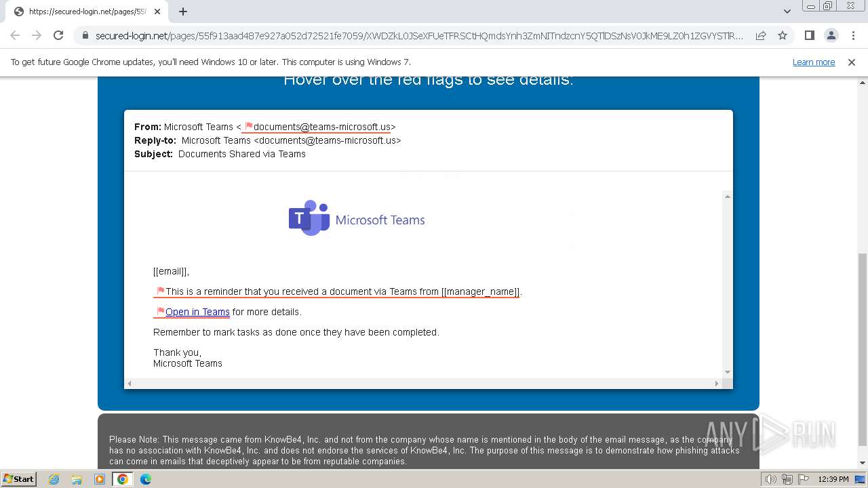Click the reminder sentence text

click(343, 291)
